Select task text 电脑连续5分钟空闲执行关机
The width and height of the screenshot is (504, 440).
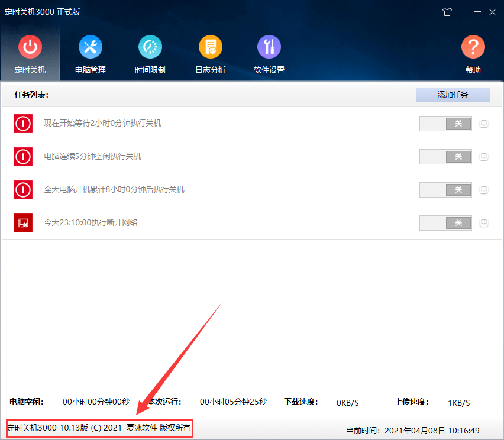[x=92, y=157]
